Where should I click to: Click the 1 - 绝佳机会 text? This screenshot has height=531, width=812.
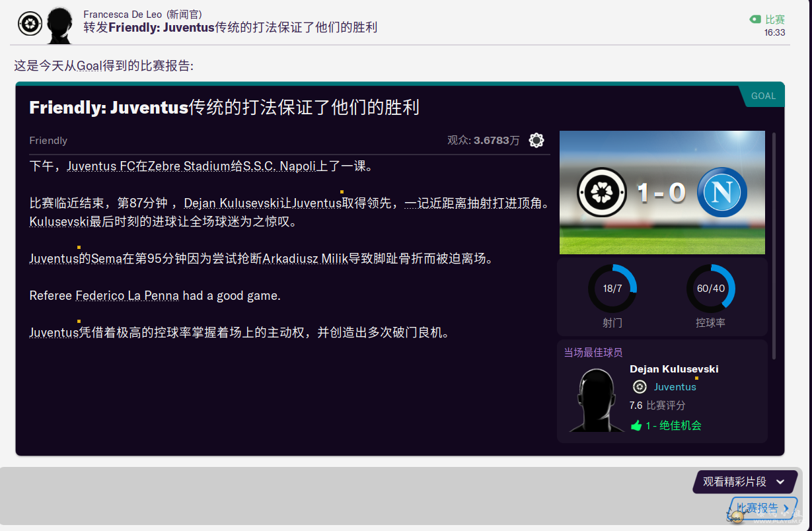coord(673,426)
